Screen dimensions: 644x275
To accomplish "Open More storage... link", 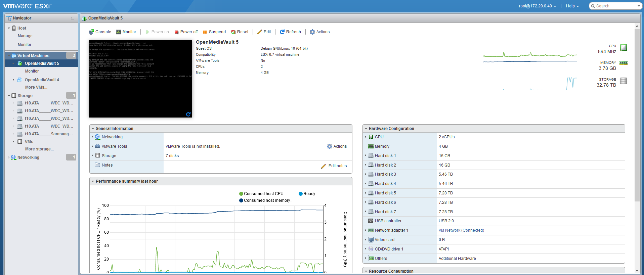I will (x=39, y=149).
